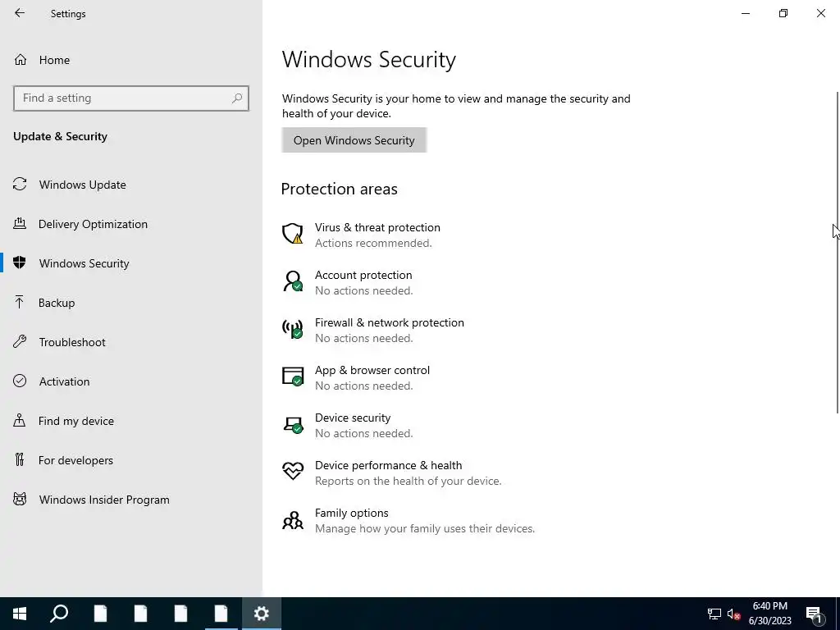Minimize the Settings window
Image resolution: width=840 pixels, height=630 pixels.
point(746,13)
